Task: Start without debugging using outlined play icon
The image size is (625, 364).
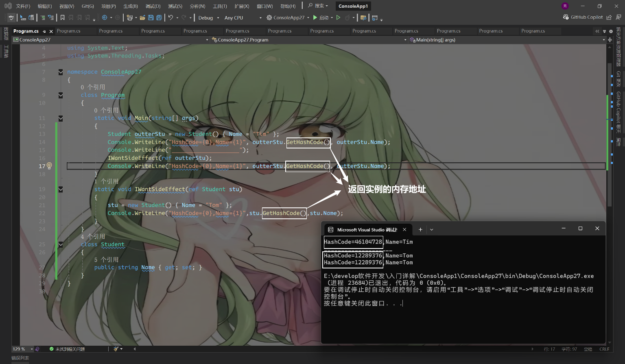Action: pyautogui.click(x=338, y=17)
